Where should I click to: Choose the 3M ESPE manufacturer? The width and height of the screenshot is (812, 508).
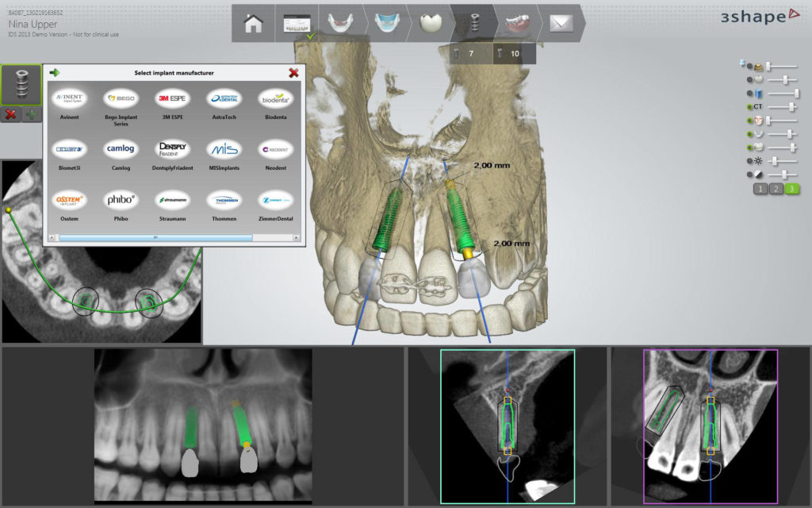(172, 104)
